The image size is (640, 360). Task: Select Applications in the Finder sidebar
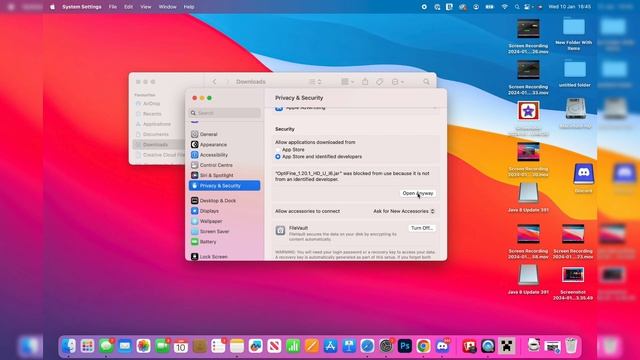tap(158, 124)
